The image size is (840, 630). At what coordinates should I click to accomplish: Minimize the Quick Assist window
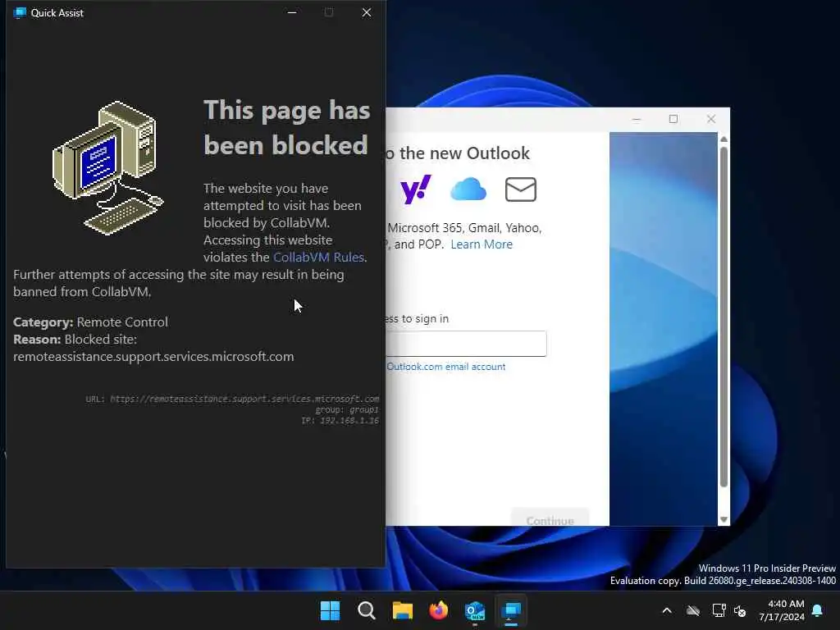pos(292,12)
